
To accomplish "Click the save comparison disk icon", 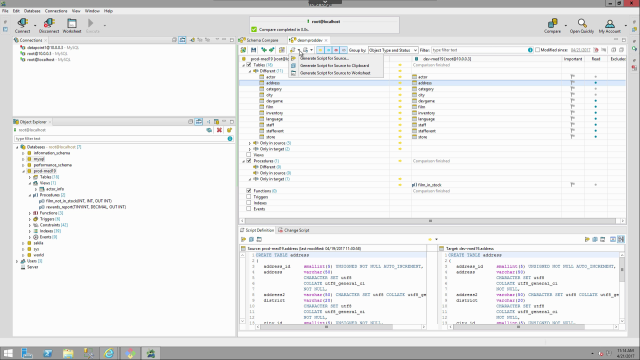I will click(x=253, y=50).
